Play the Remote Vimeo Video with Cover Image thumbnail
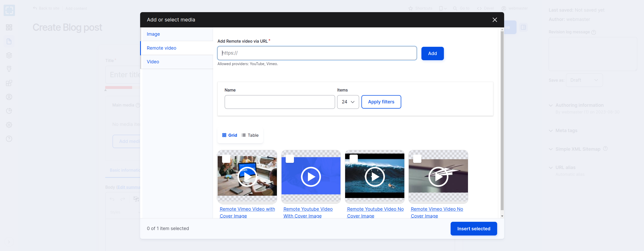 [x=247, y=177]
